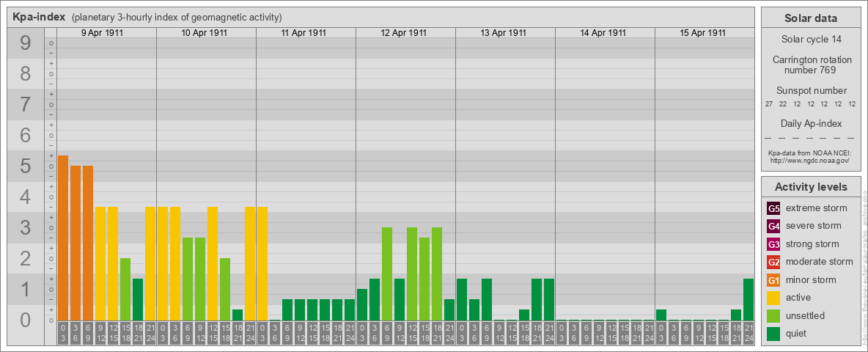The width and height of the screenshot is (868, 352).
Task: Click the 'Solar cycle 14' text
Action: click(811, 40)
